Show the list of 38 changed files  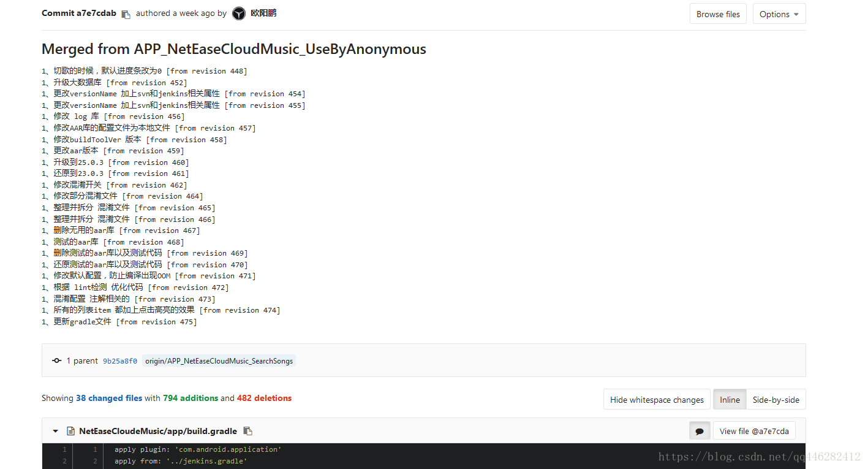109,398
